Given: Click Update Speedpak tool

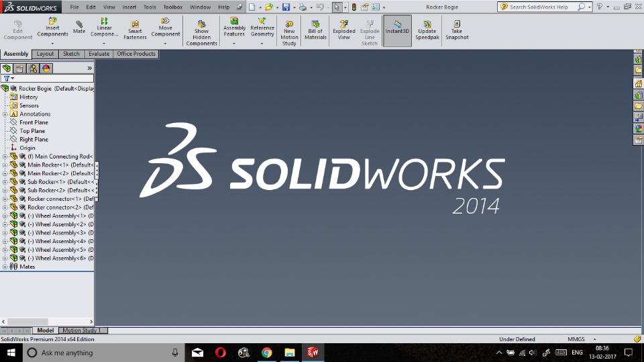Looking at the screenshot, I should (427, 30).
